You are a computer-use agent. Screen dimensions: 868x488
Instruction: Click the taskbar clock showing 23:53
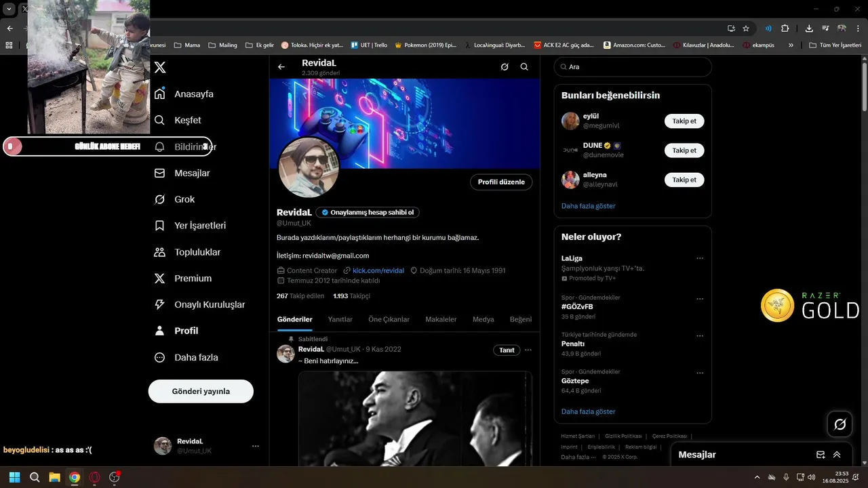pos(835,477)
